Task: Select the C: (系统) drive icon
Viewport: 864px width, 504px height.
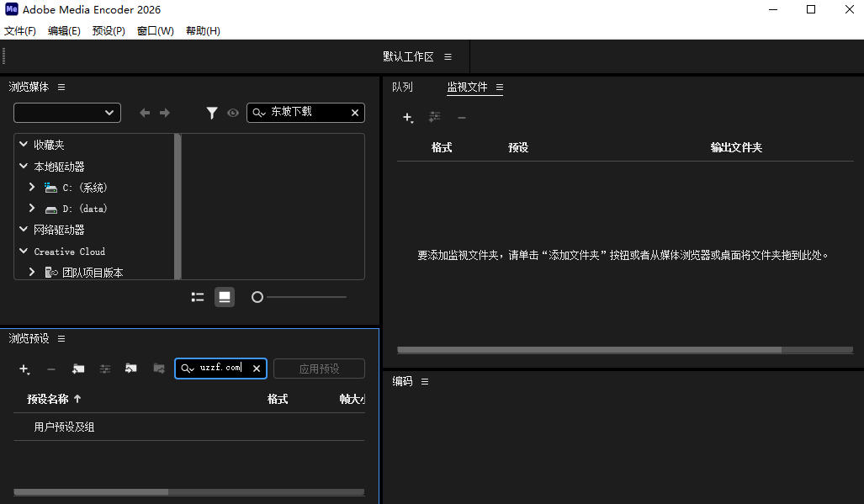Action: coord(50,188)
